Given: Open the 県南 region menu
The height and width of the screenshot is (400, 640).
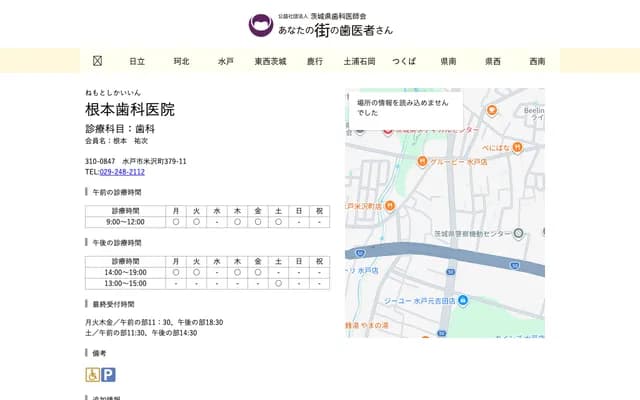Looking at the screenshot, I should pos(448,61).
